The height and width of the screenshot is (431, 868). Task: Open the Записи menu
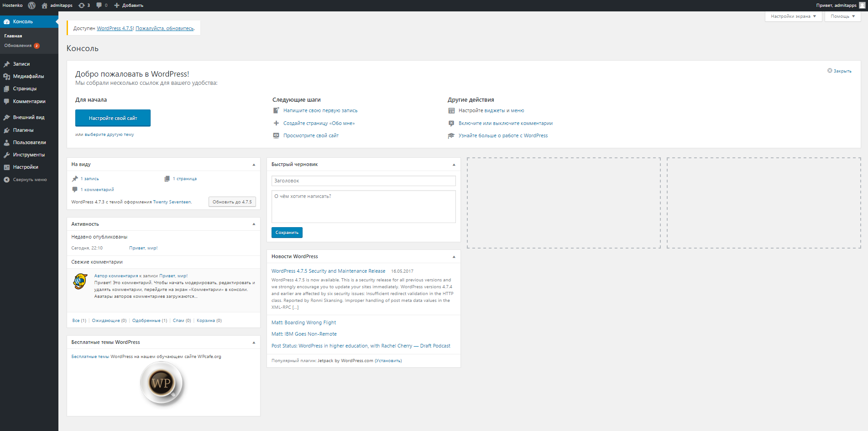(x=29, y=64)
